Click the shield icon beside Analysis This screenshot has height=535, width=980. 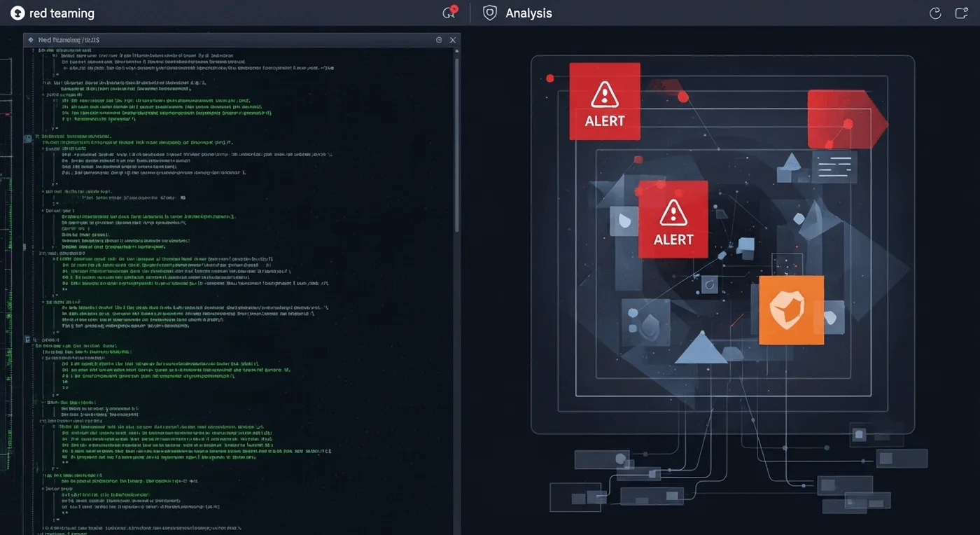point(490,13)
